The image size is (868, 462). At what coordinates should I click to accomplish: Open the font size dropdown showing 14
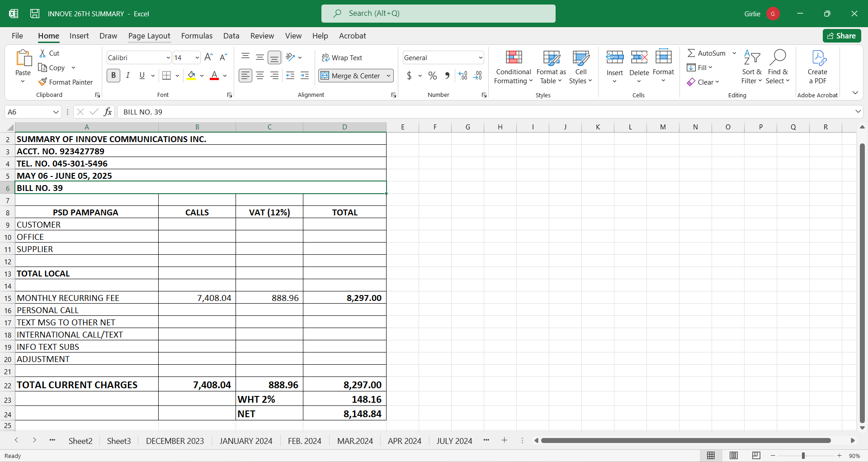[197, 58]
